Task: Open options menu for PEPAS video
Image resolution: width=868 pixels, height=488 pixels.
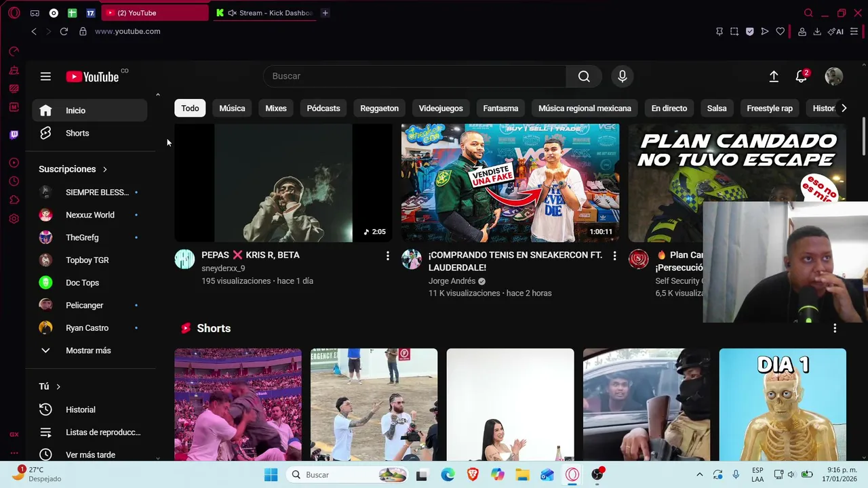Action: click(x=387, y=256)
